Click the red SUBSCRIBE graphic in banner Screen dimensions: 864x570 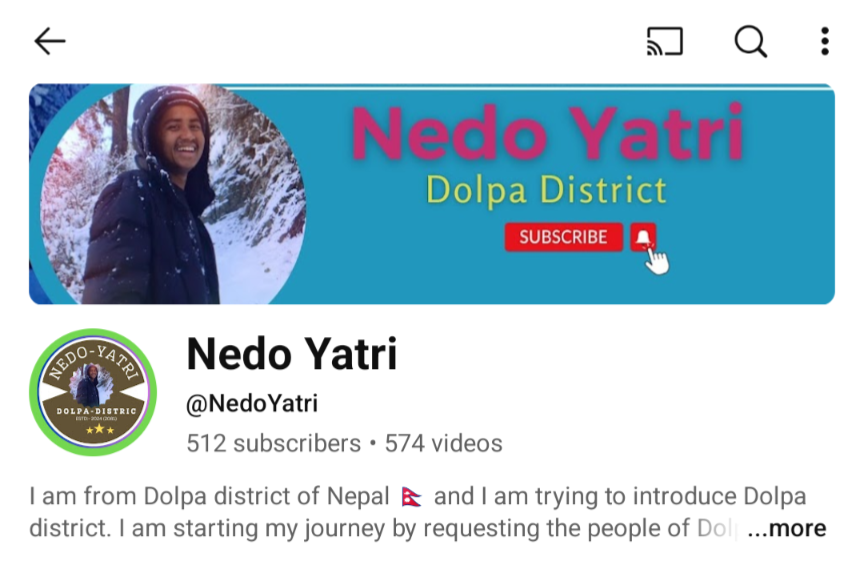tap(564, 237)
